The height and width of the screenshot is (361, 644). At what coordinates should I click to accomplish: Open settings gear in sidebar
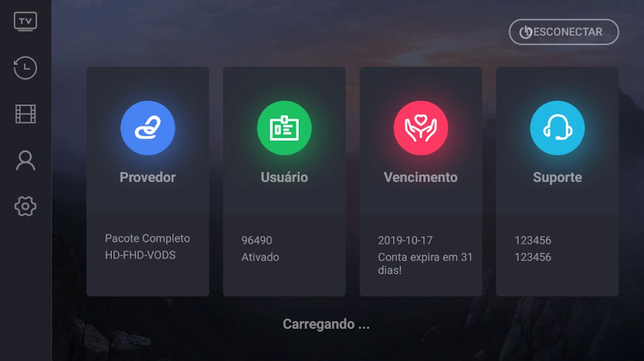[x=25, y=206]
